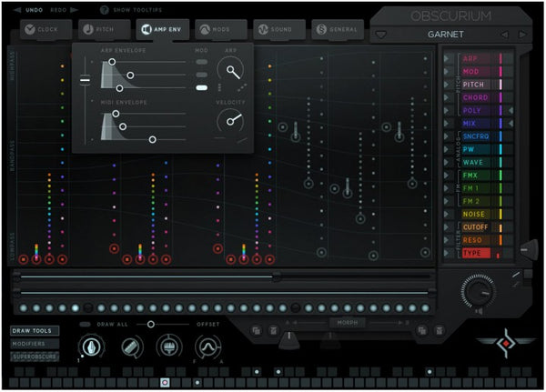Open the preset dropdown left of Garnet
Image resolution: width=546 pixels, height=392 pixels.
coord(380,35)
